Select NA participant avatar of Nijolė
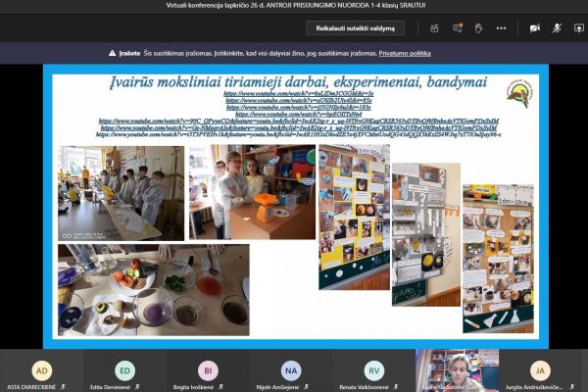This screenshot has width=588, height=392. tap(291, 370)
